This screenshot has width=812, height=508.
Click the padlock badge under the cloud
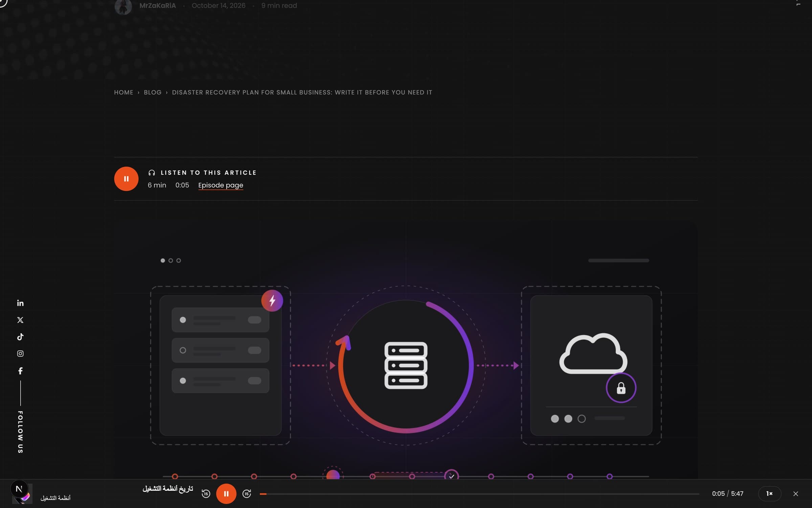621,388
